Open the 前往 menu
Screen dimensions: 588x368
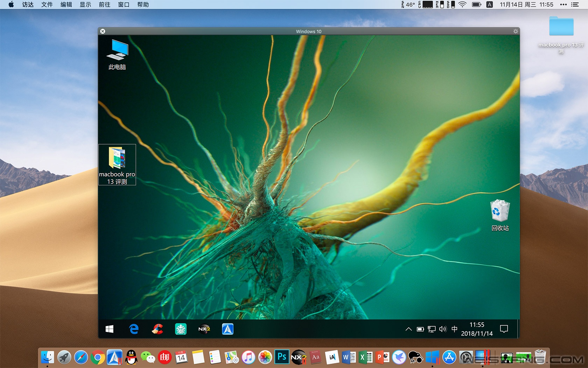click(x=104, y=5)
